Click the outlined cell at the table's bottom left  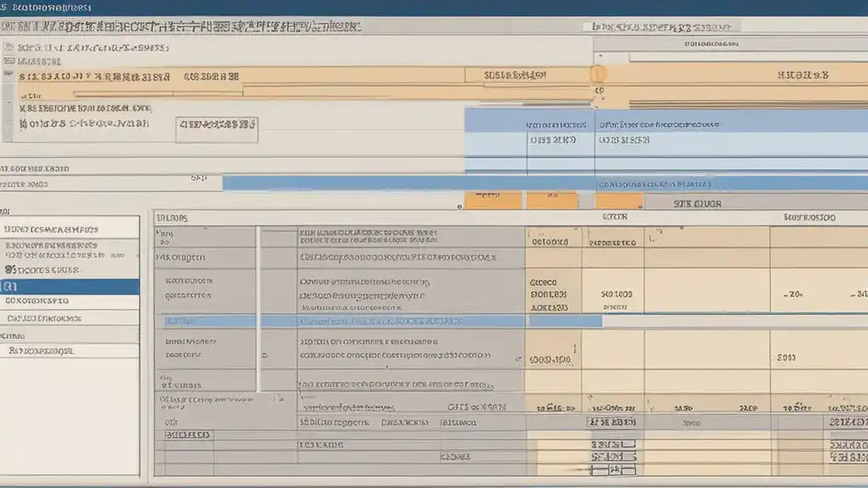pos(186,435)
